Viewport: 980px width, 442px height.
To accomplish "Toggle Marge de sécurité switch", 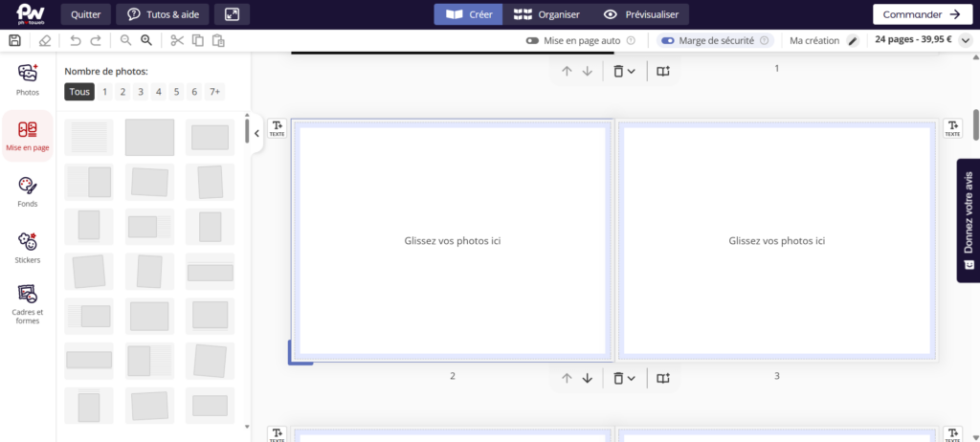I will (668, 40).
